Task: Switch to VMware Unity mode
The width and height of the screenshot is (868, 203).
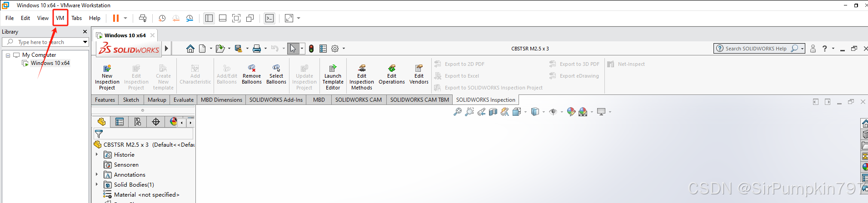Action: 250,18
